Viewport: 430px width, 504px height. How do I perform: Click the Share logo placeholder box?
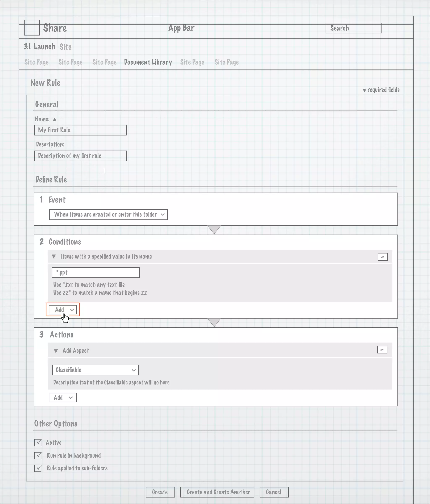32,28
